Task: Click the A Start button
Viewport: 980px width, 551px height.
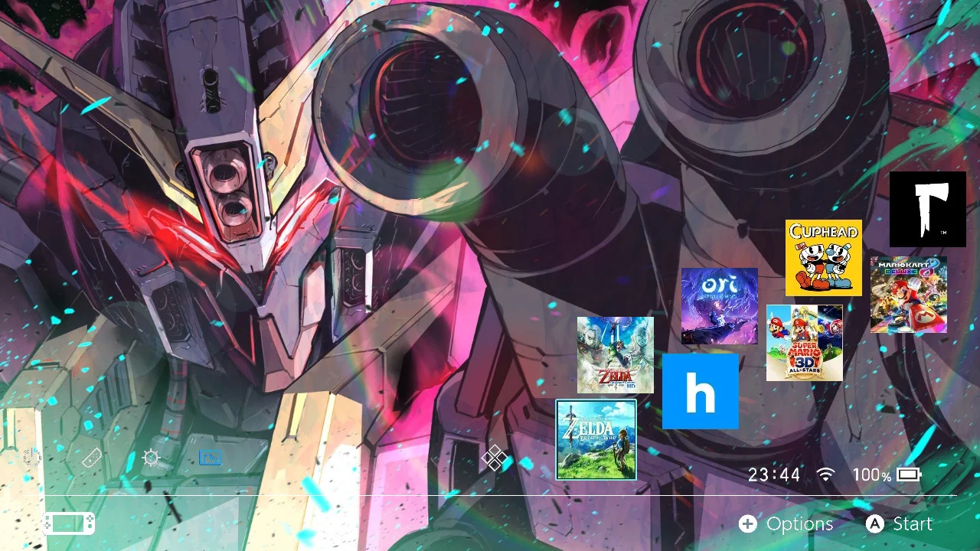Action: [x=900, y=524]
